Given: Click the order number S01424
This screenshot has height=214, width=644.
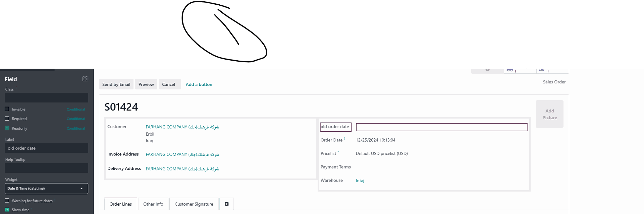Looking at the screenshot, I should 121,107.
